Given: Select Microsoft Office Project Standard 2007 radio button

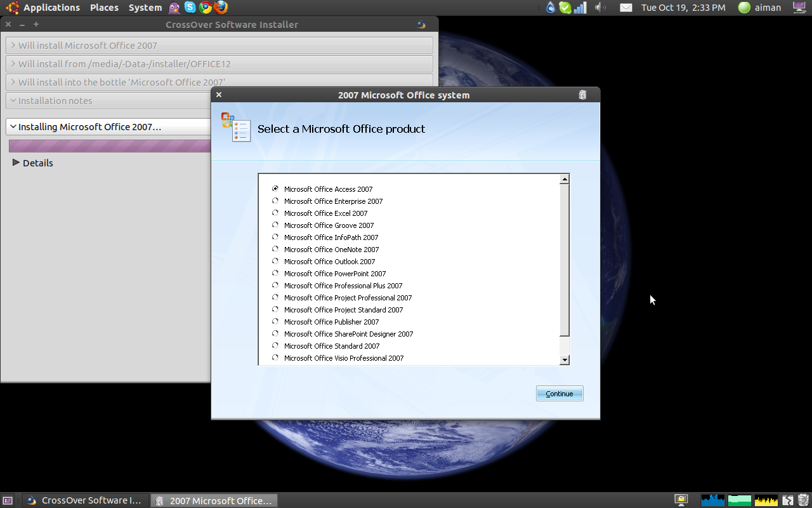Looking at the screenshot, I should click(275, 309).
